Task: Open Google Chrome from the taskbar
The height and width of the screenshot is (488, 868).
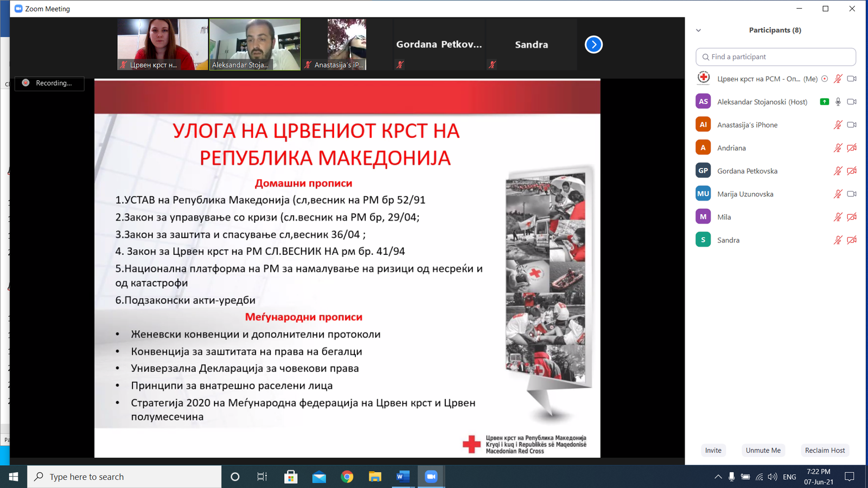Action: (347, 477)
